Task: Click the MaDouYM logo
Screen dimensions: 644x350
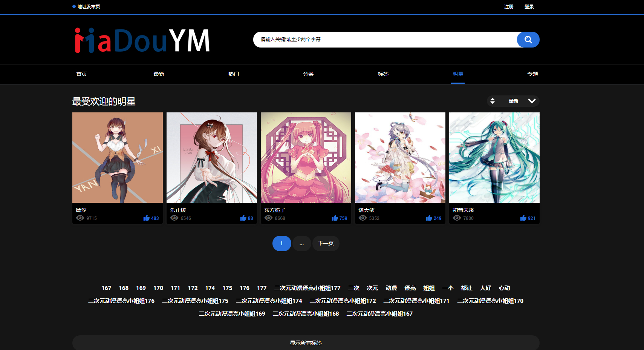Action: (x=142, y=40)
